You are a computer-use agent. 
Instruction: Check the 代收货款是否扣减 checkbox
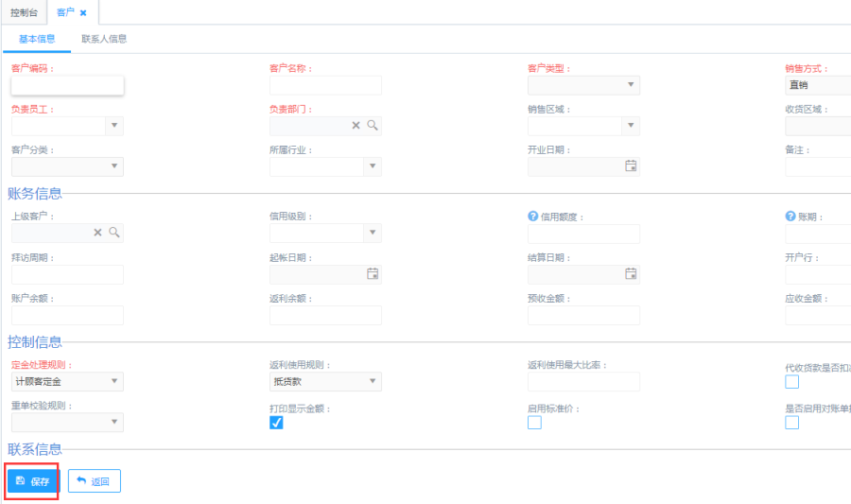792,382
